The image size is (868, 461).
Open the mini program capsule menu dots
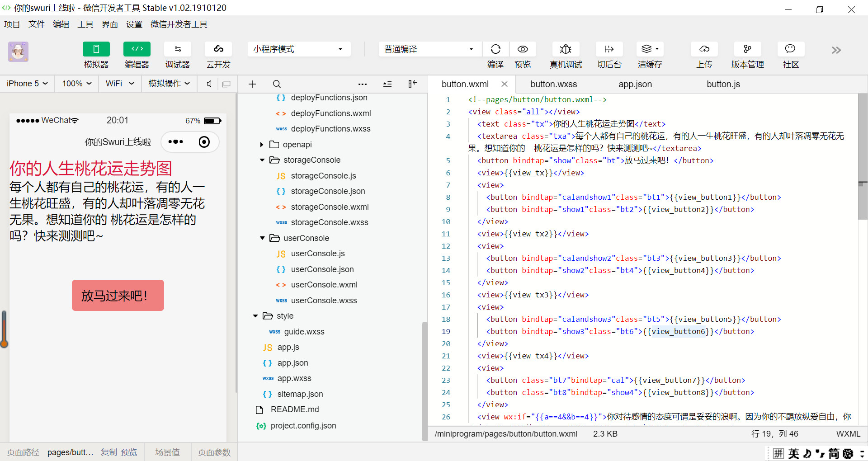click(x=175, y=142)
